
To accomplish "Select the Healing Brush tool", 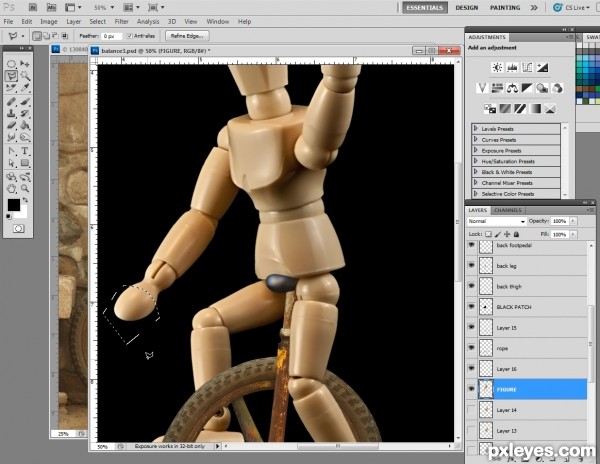I will [x=11, y=102].
